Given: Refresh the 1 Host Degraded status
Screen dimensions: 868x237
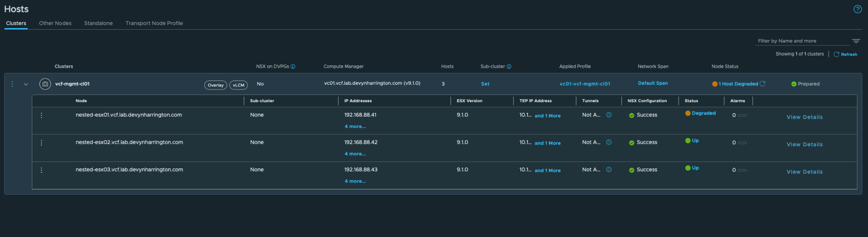Looking at the screenshot, I should tap(762, 84).
